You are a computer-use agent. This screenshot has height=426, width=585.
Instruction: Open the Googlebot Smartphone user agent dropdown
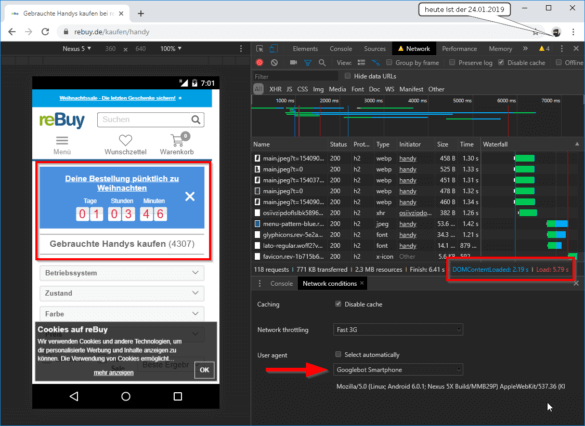(x=398, y=370)
